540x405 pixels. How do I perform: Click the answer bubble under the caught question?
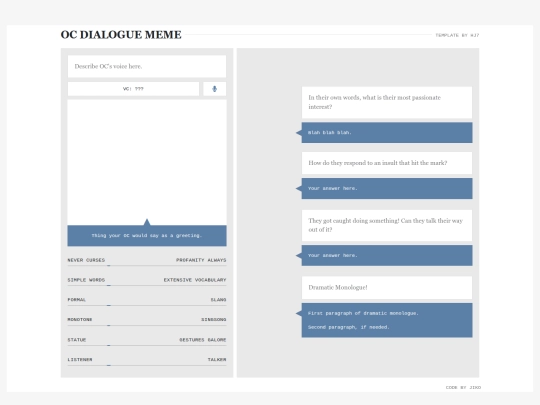coord(387,256)
